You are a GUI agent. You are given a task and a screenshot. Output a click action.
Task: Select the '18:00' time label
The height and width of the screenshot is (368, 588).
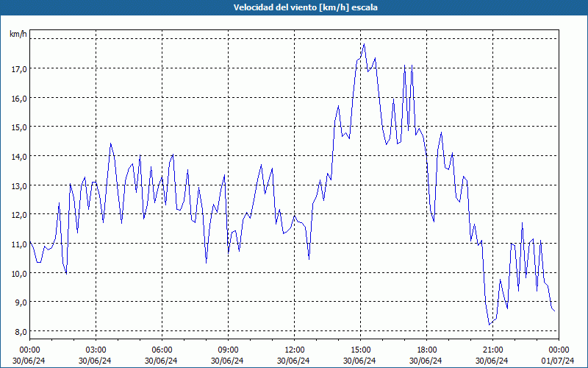[427, 350]
